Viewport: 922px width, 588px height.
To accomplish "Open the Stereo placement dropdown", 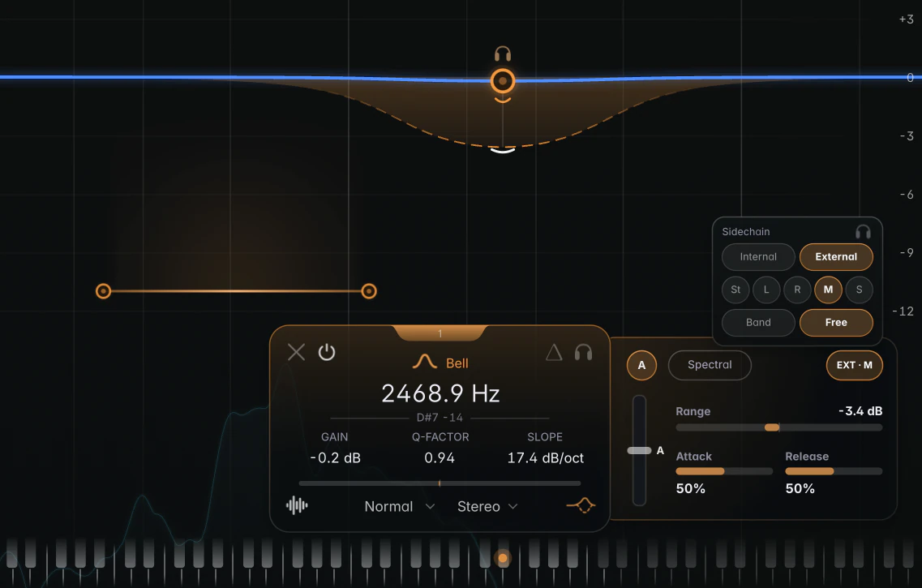I will 487,506.
